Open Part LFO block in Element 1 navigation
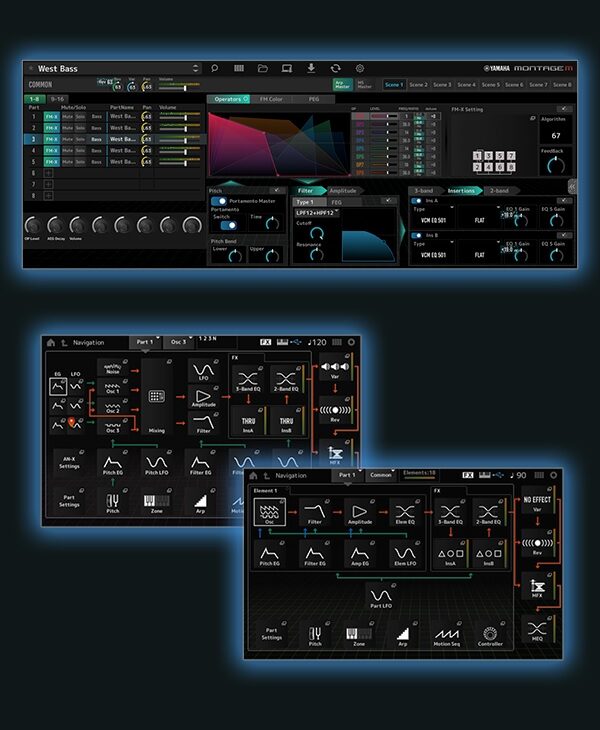This screenshot has width=600, height=730. (x=381, y=596)
